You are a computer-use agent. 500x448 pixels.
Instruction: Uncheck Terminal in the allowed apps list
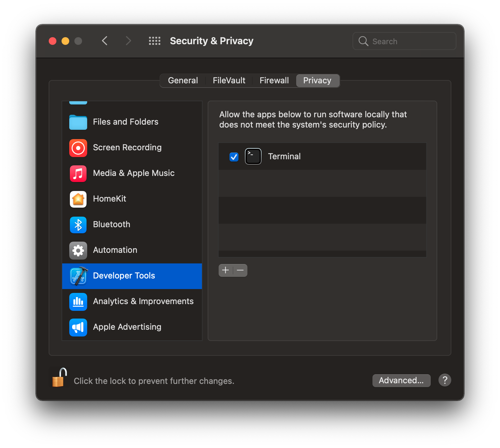[234, 157]
